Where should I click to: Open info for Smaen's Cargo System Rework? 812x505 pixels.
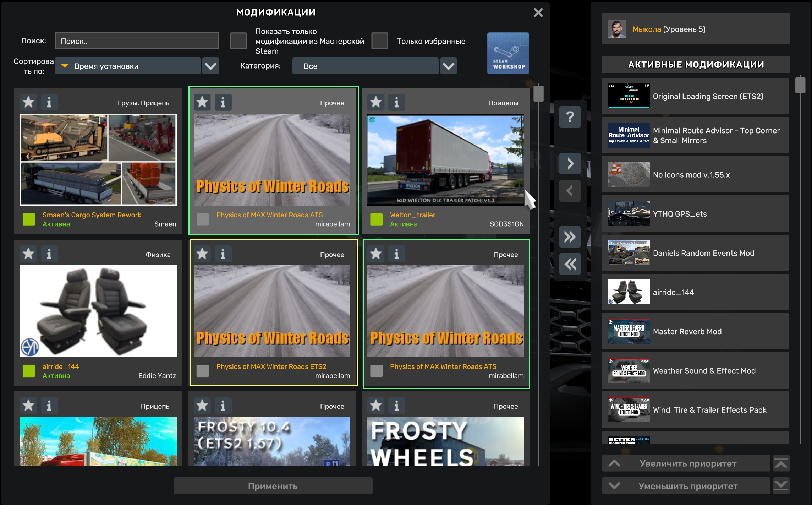click(x=49, y=102)
